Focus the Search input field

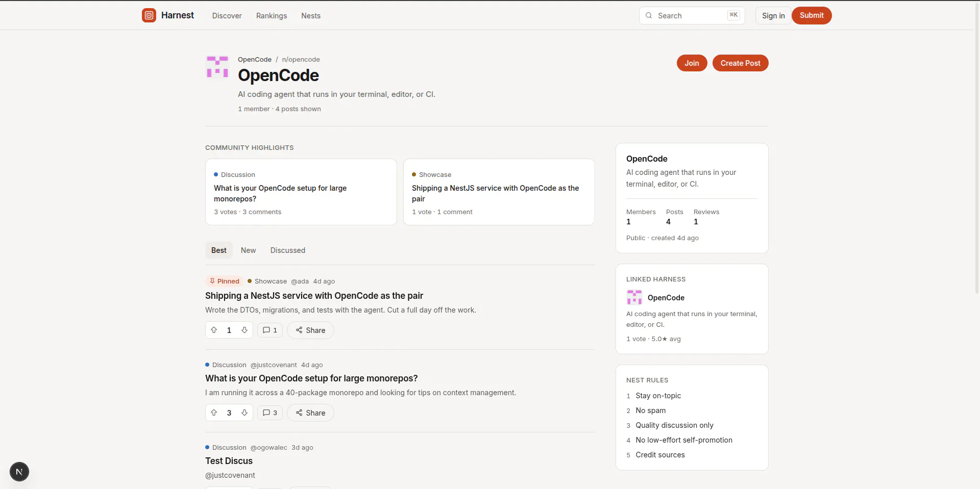coord(692,16)
